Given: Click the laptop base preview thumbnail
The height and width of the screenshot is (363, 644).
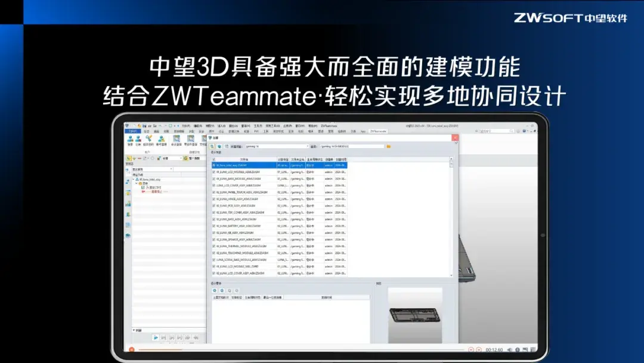Looking at the screenshot, I should click(415, 315).
